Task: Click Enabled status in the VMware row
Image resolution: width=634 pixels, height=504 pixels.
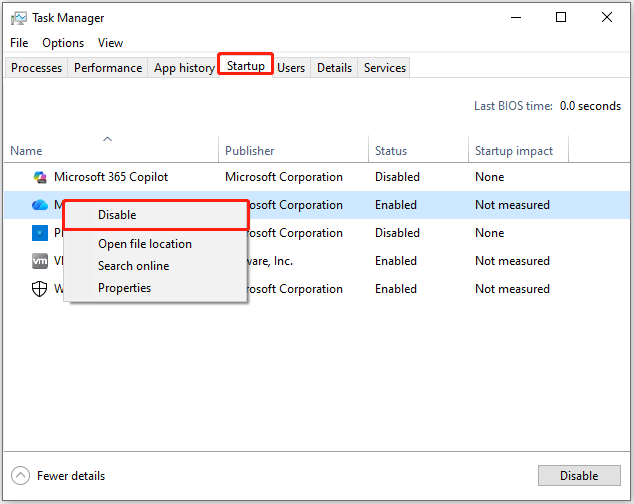Action: tap(395, 261)
